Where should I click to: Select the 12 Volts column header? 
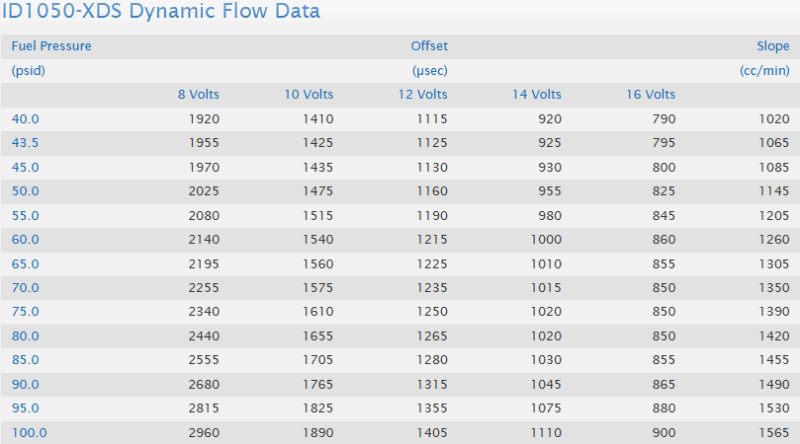click(422, 95)
